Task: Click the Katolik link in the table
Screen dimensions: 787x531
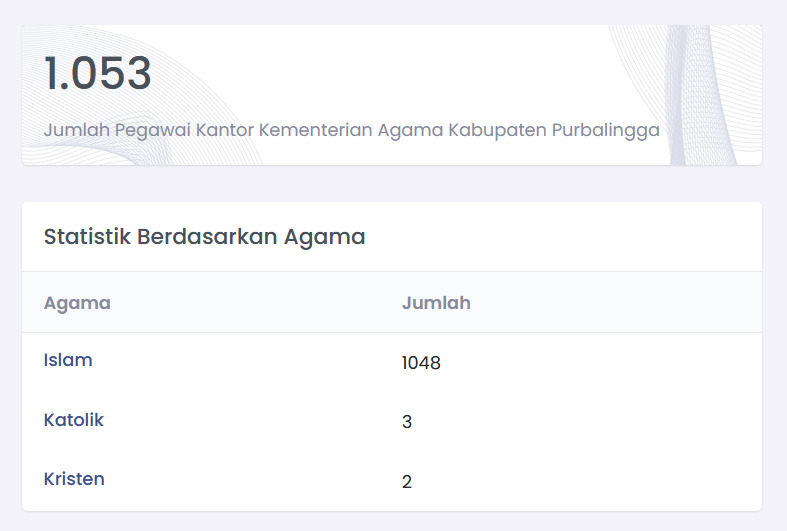Action: [x=73, y=420]
